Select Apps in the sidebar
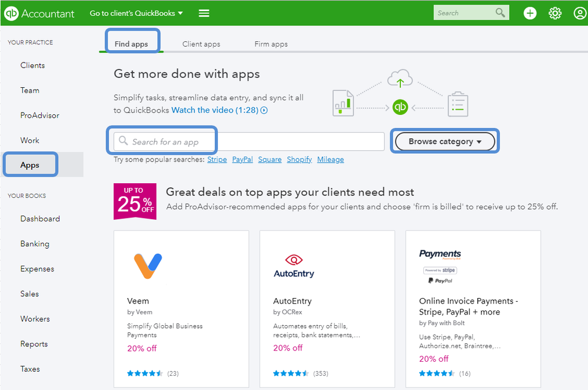 (x=30, y=165)
